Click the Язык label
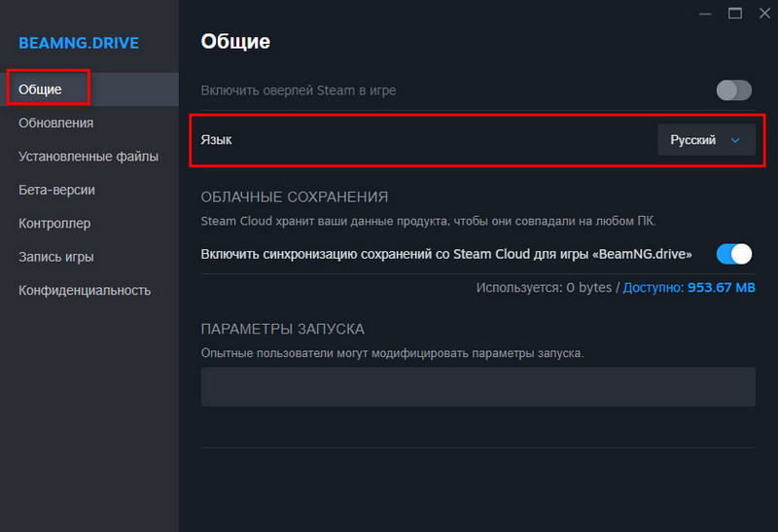The width and height of the screenshot is (778, 532). (x=216, y=140)
